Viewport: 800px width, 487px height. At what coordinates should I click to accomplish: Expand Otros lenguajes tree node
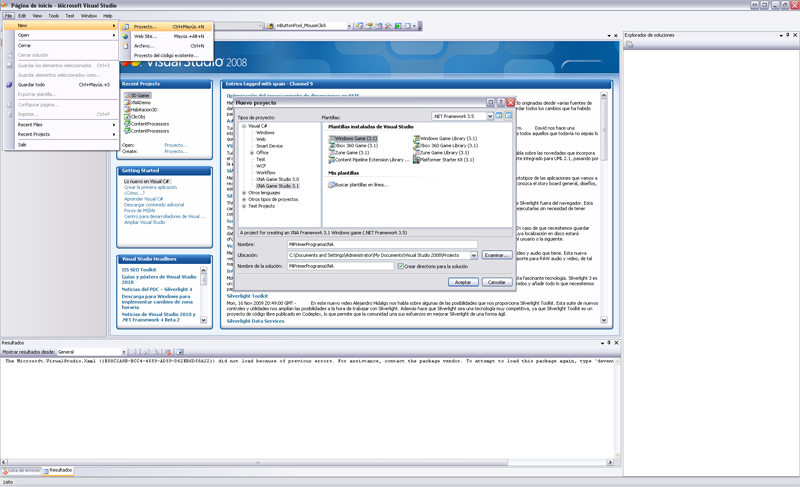tap(244, 193)
